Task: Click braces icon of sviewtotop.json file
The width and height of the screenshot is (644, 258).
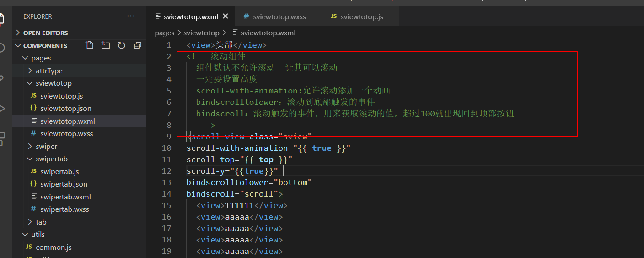Action: tap(33, 109)
